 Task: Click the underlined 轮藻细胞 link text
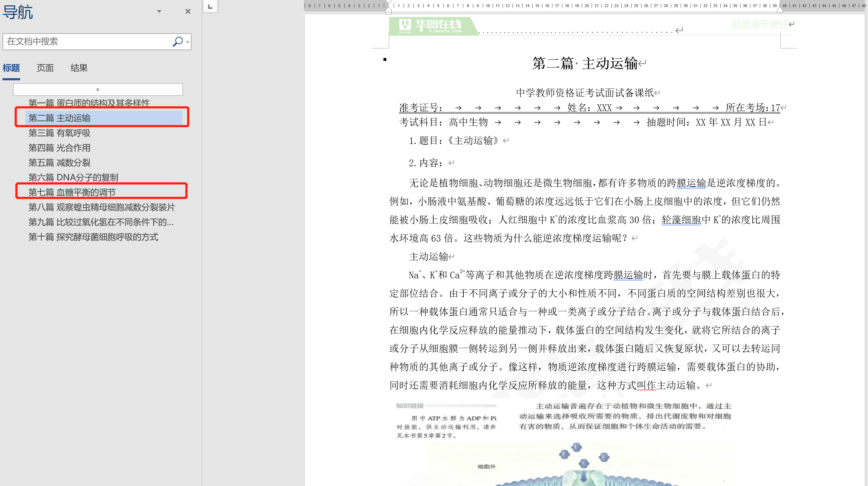tap(681, 220)
